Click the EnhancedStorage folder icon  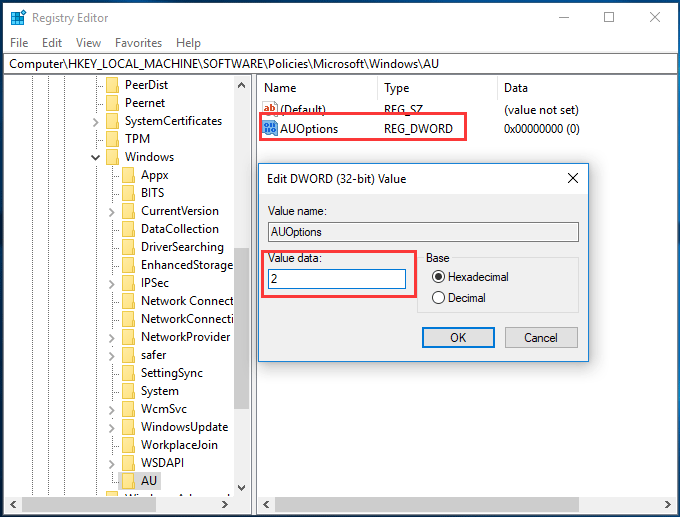pyautogui.click(x=128, y=265)
